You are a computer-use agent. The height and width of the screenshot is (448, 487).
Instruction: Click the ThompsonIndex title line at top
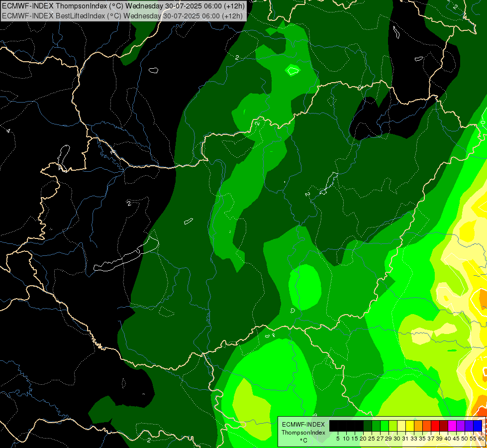pyautogui.click(x=123, y=5)
